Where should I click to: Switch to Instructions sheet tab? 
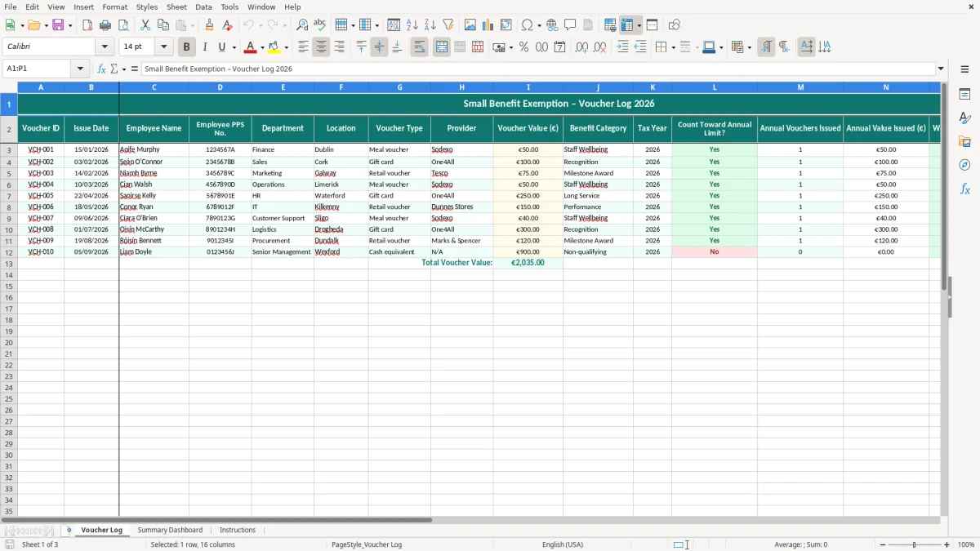(238, 530)
